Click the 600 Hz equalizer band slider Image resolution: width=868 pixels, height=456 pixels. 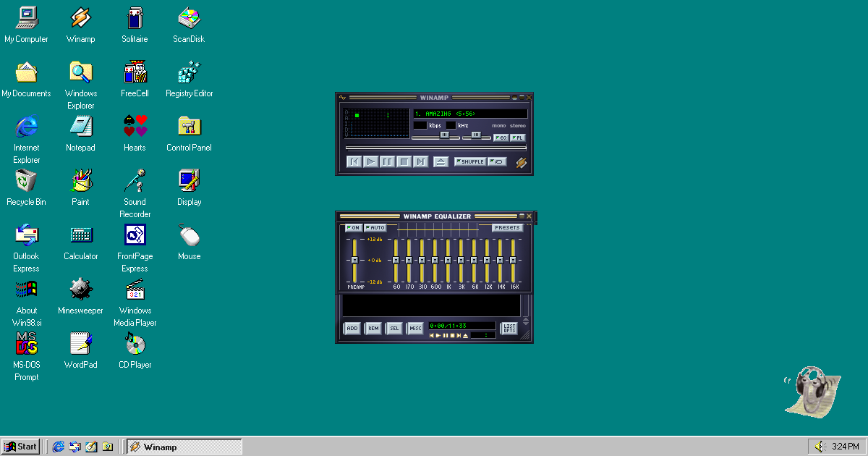pos(435,260)
